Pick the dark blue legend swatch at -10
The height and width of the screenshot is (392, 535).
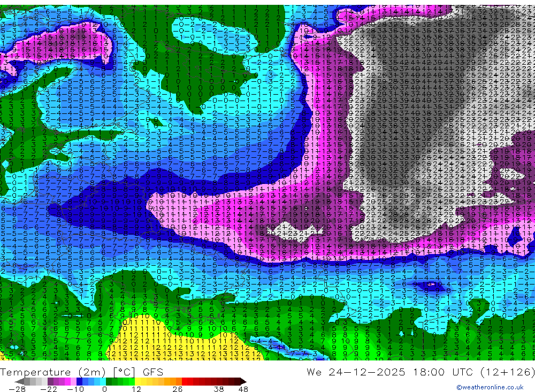coord(79,382)
